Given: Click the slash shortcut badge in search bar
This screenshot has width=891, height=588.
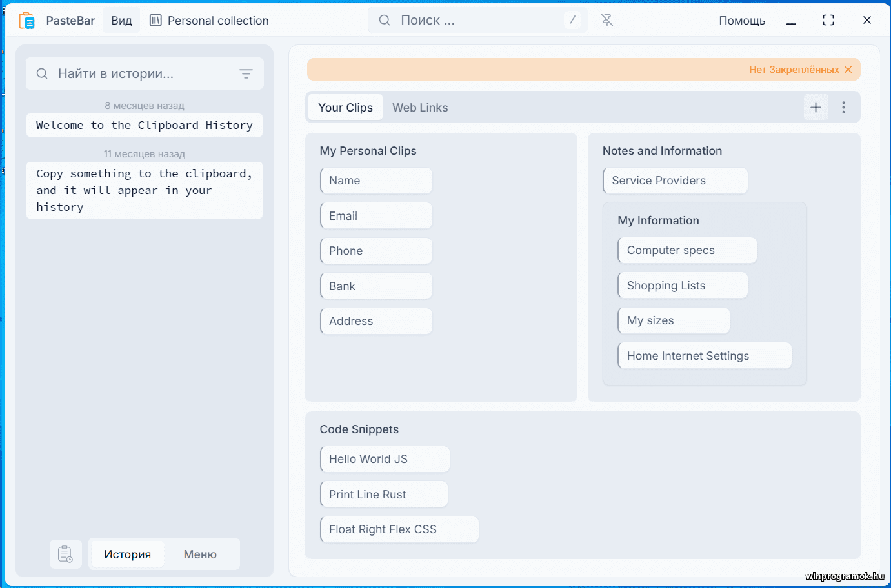Looking at the screenshot, I should [572, 20].
